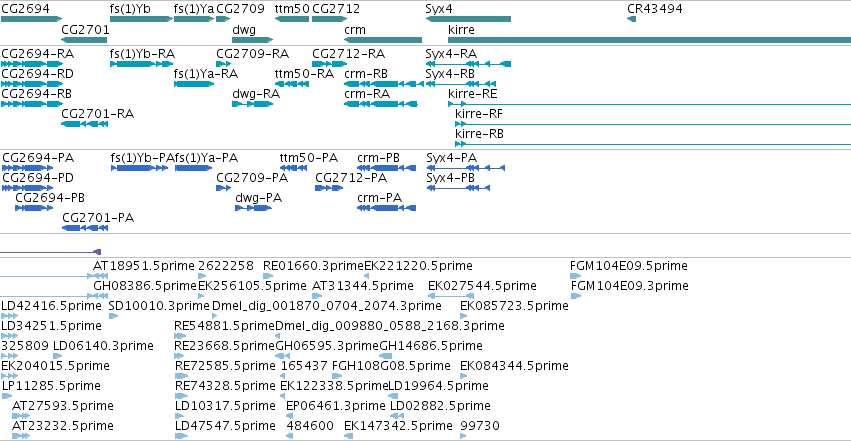Select EST EK085723.5prime
851x441 pixels.
tap(514, 306)
